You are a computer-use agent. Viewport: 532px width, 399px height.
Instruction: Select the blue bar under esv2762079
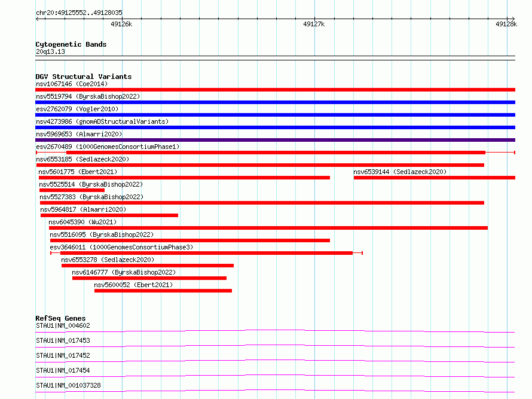point(275,115)
